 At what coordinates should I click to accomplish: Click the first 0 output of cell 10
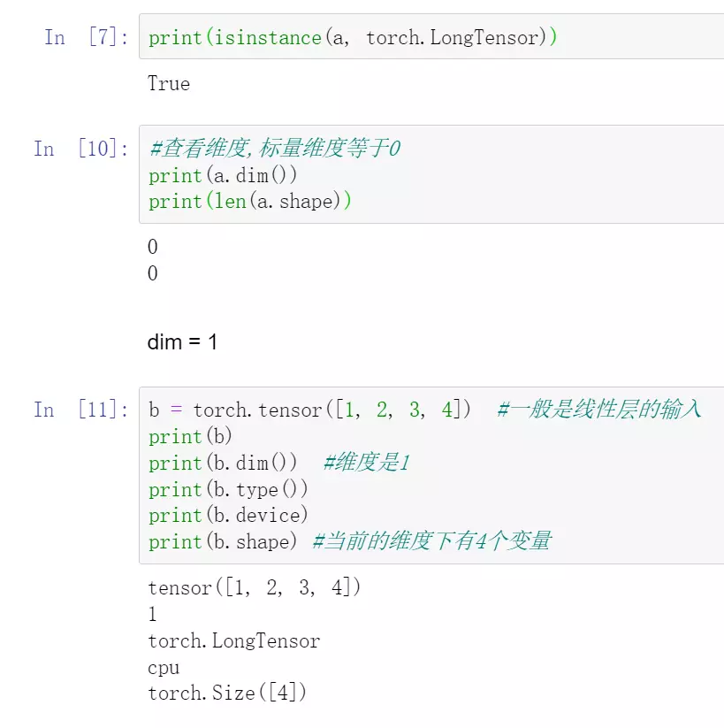[x=152, y=248]
